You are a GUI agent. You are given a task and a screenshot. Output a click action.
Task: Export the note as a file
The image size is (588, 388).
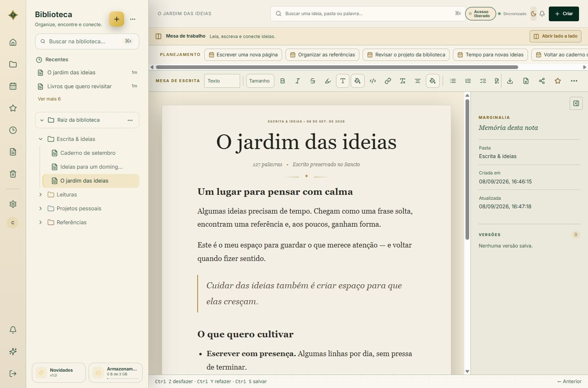[526, 81]
